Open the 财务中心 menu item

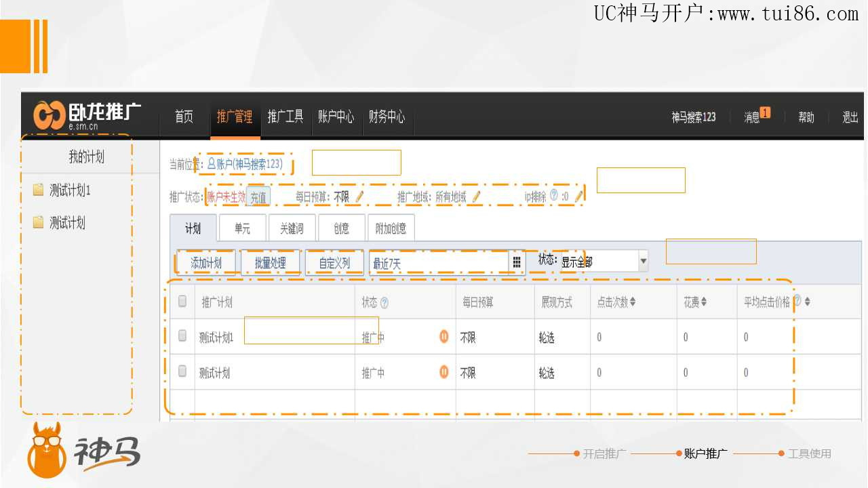387,117
